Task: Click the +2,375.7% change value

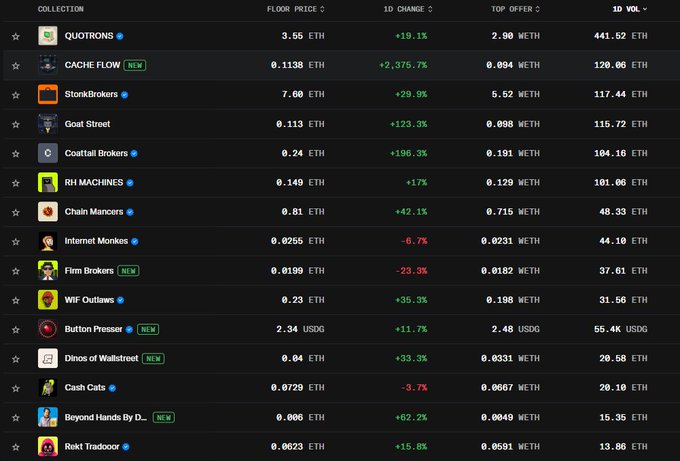Action: (x=403, y=65)
